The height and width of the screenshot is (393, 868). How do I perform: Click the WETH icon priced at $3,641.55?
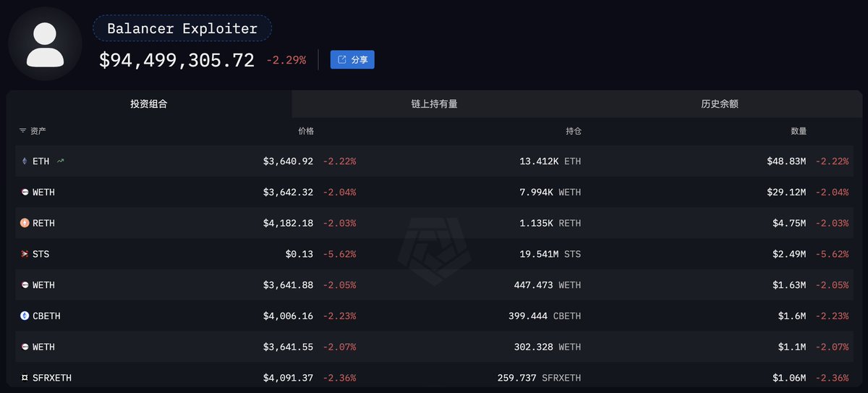coord(25,347)
